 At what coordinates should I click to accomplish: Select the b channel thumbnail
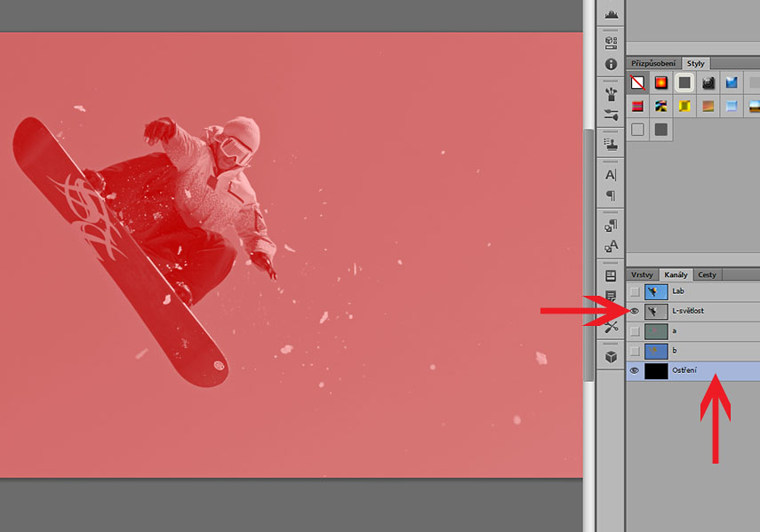pyautogui.click(x=656, y=351)
